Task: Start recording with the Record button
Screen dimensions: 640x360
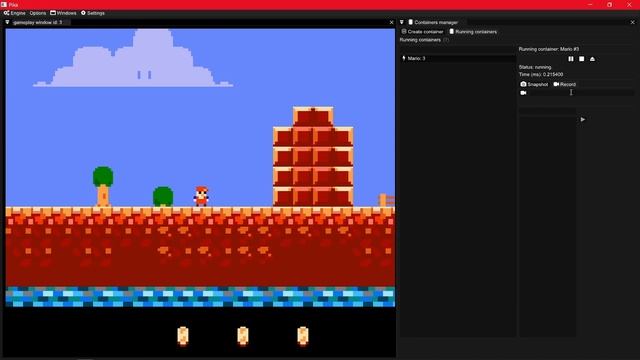Action: (x=564, y=84)
